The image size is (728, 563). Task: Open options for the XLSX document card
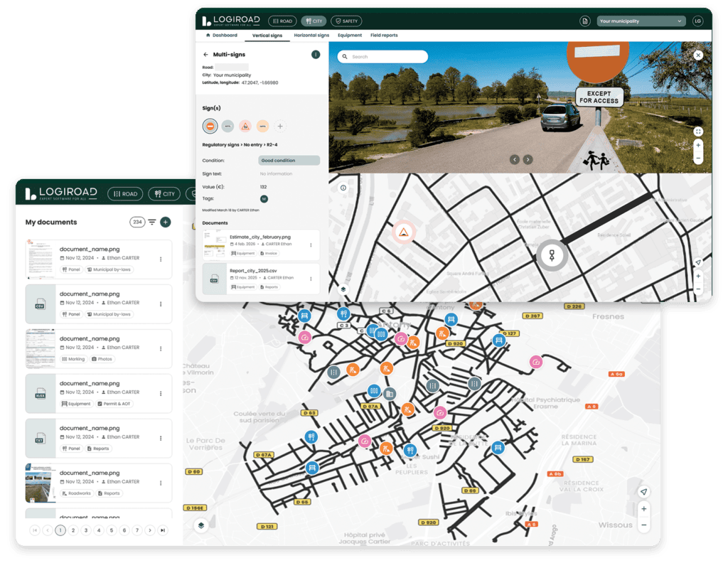tap(161, 394)
